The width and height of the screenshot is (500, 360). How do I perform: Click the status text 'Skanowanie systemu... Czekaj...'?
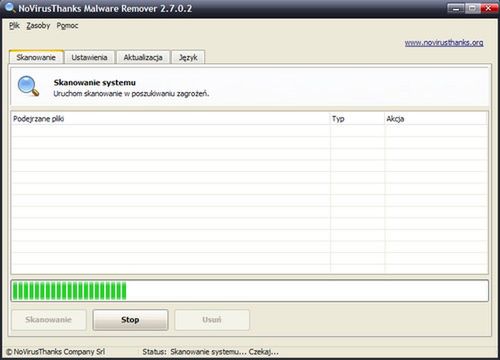(x=224, y=352)
